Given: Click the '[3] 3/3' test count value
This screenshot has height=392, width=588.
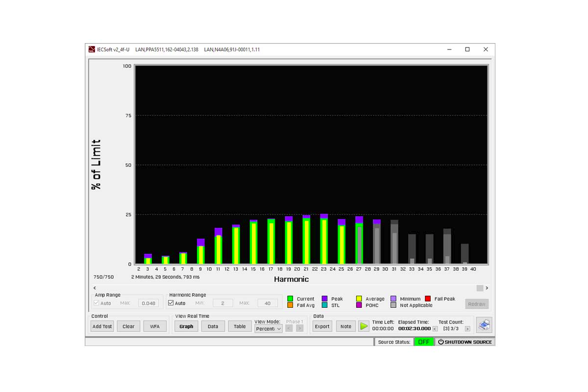Looking at the screenshot, I should (451, 328).
